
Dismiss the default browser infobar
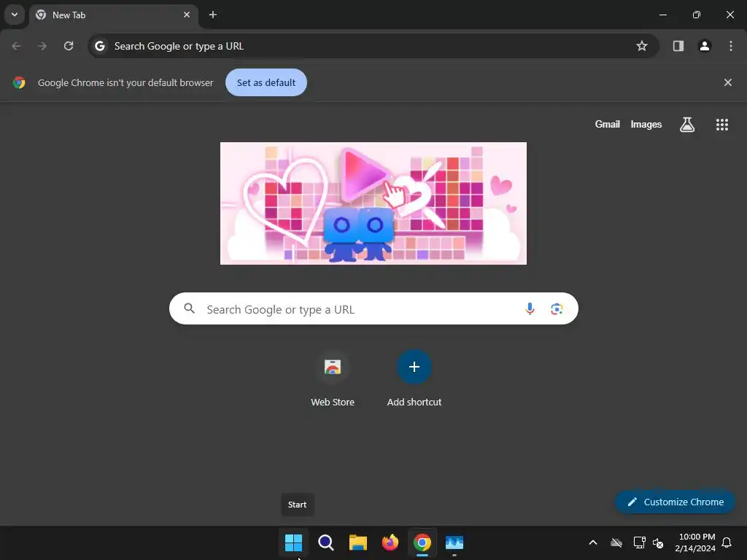click(728, 82)
